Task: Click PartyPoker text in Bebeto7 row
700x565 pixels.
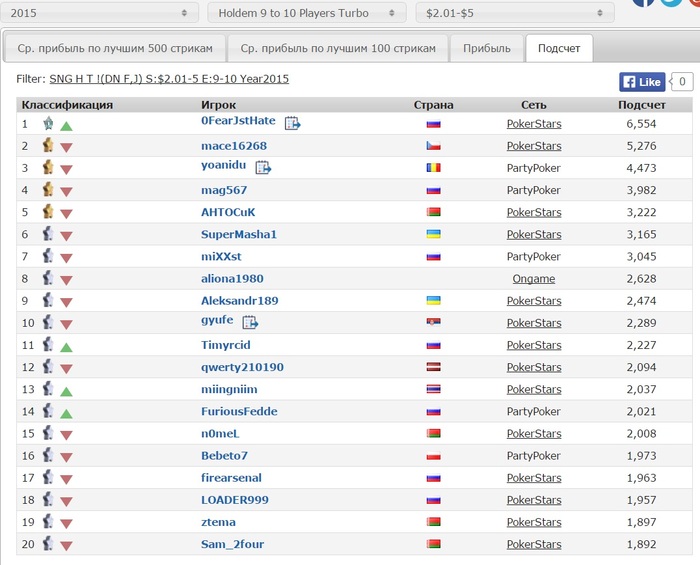Action: pos(533,456)
